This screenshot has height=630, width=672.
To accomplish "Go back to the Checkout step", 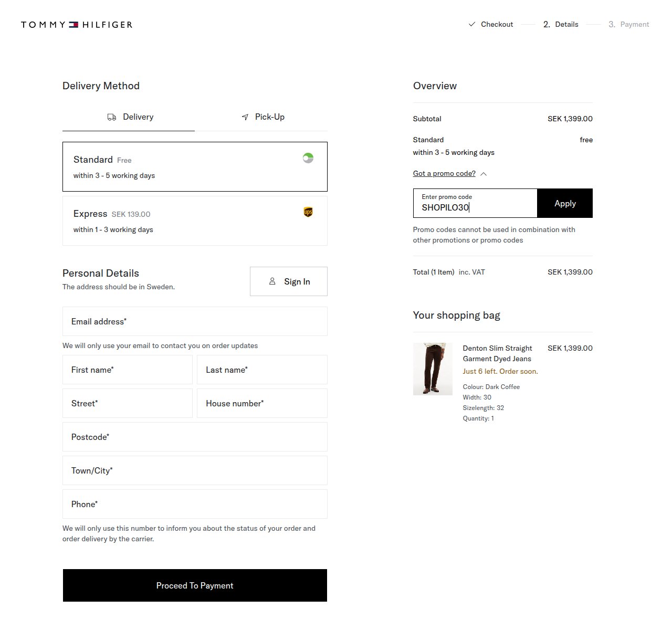I will pos(490,24).
